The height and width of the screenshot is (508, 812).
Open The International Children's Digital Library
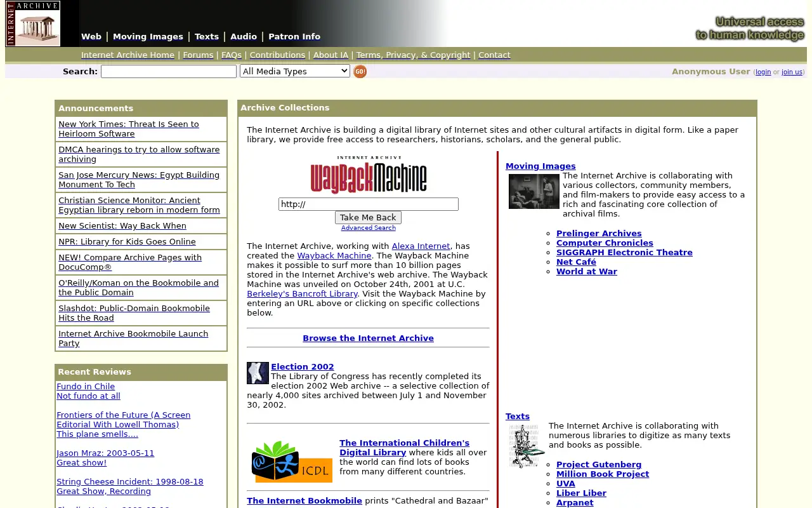point(404,448)
